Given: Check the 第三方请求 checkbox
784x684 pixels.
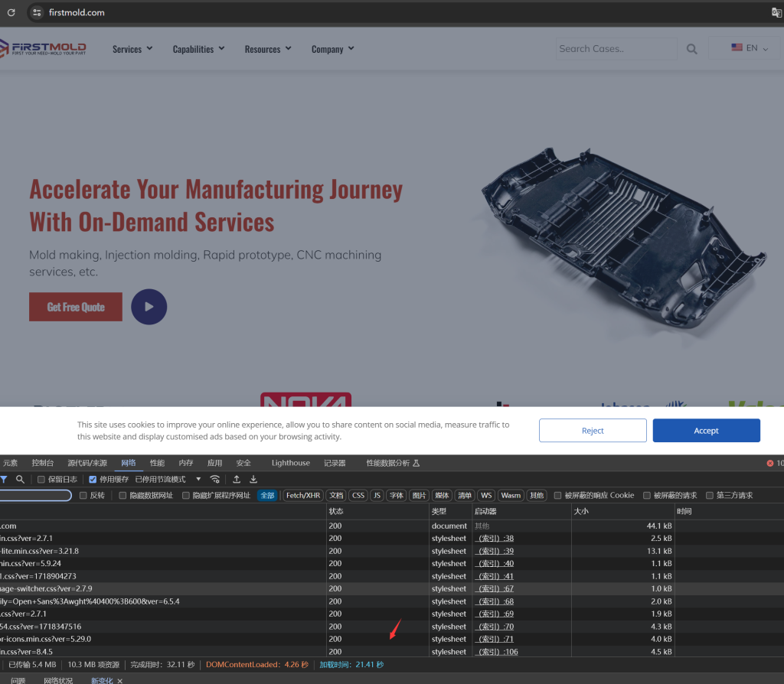Looking at the screenshot, I should (x=710, y=496).
